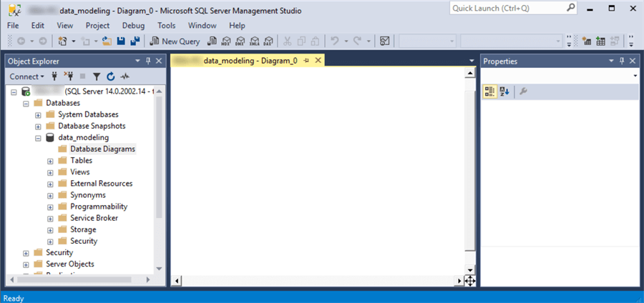Viewport: 644px width, 303px height.
Task: Click the Filter funnel icon in Object Explorer
Action: (97, 76)
